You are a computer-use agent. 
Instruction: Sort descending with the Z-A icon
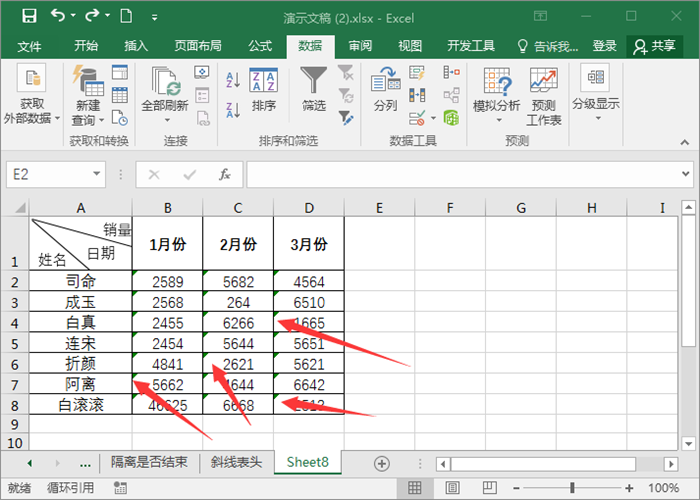pos(233,110)
